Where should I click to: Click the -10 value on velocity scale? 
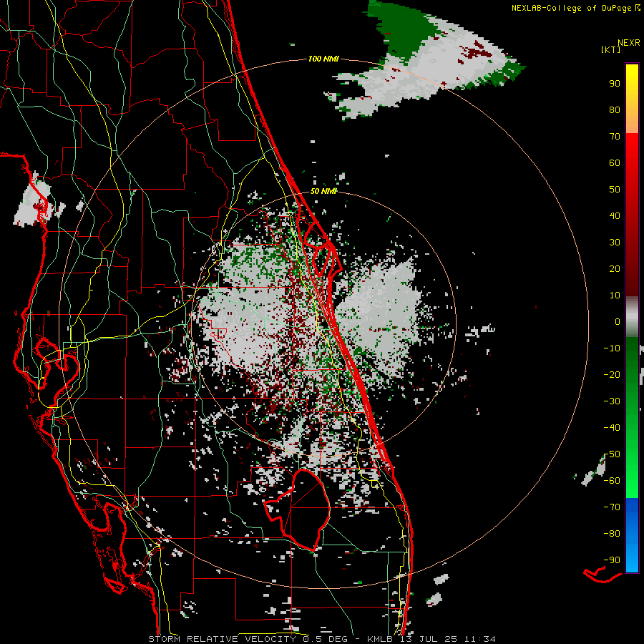click(612, 348)
